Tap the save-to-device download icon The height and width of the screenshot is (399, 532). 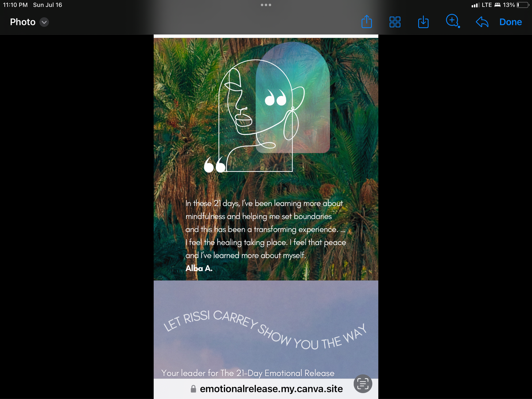pyautogui.click(x=423, y=22)
